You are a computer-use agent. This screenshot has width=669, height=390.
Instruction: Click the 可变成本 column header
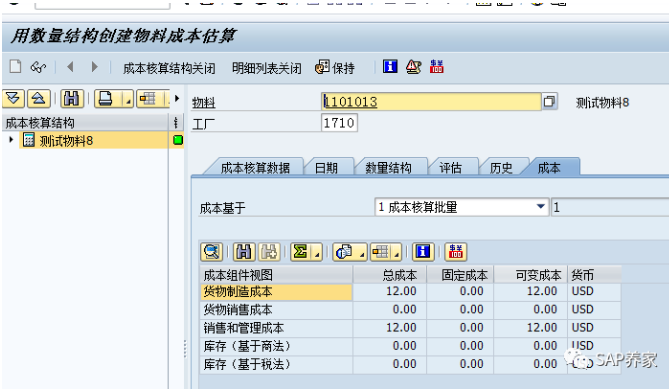click(531, 275)
